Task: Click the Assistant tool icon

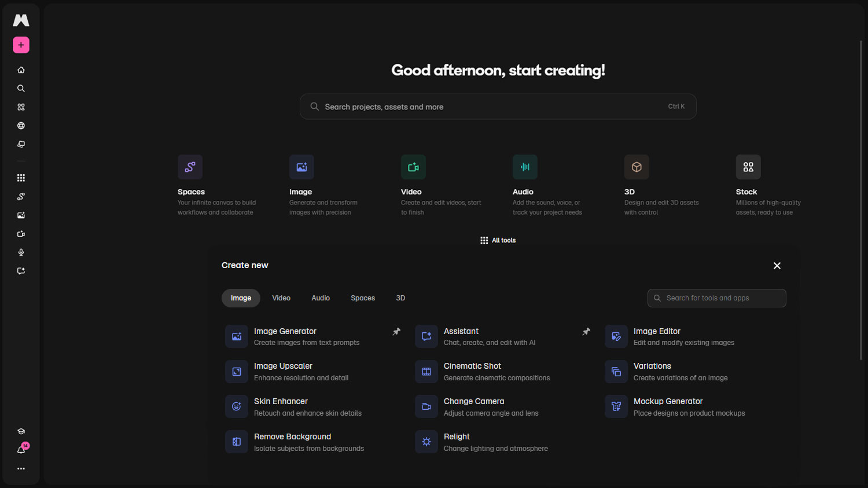Action: pyautogui.click(x=426, y=336)
